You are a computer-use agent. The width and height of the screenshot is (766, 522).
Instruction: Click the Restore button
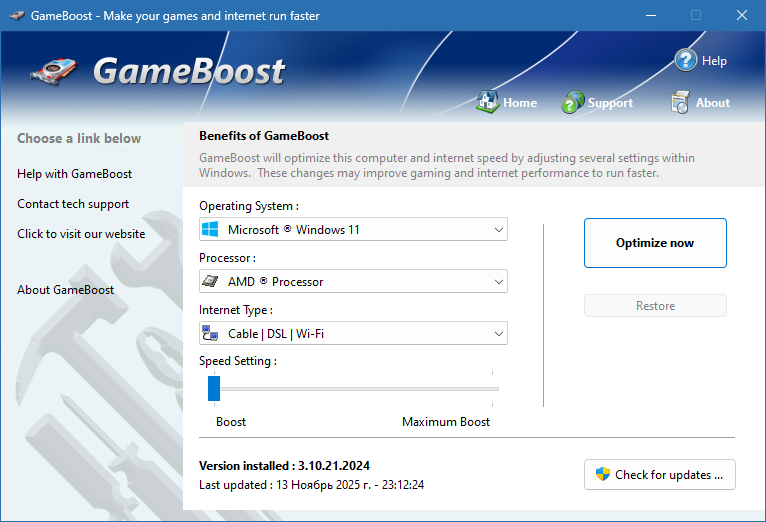(x=655, y=306)
